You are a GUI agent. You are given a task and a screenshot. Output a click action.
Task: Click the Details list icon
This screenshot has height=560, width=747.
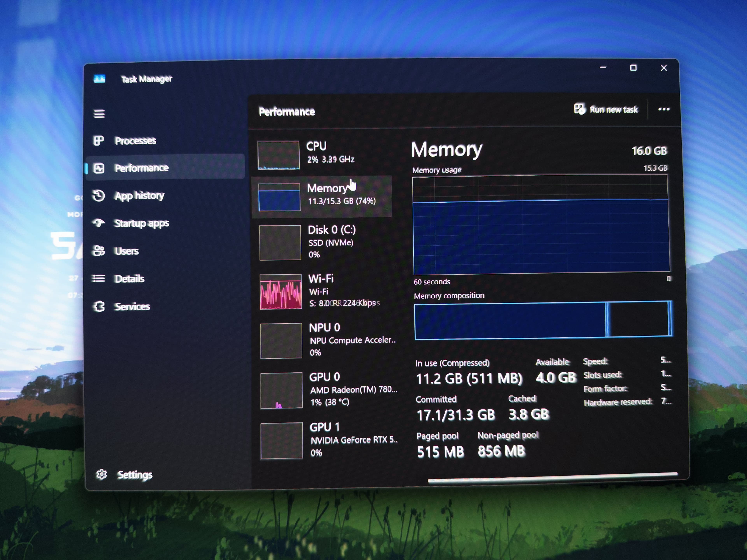point(98,278)
